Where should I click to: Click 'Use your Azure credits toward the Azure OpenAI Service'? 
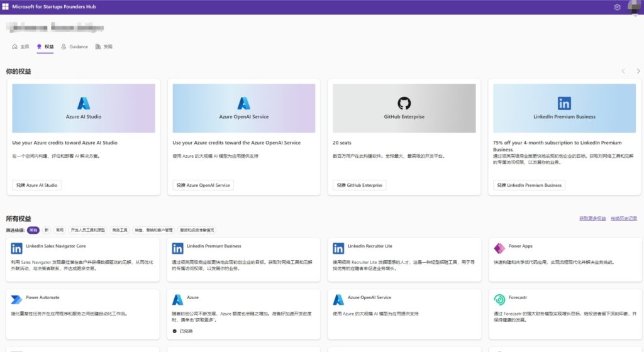pos(236,143)
